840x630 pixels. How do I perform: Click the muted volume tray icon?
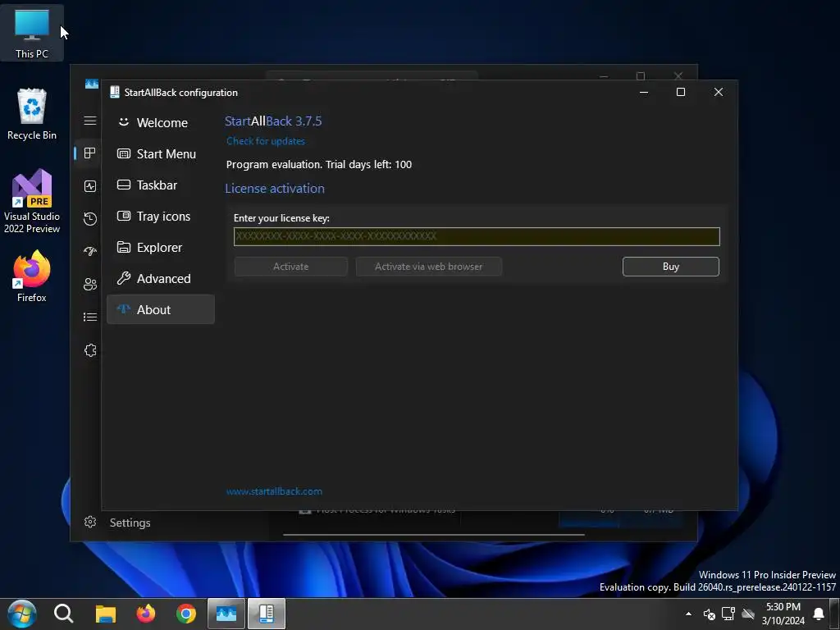pos(709,614)
